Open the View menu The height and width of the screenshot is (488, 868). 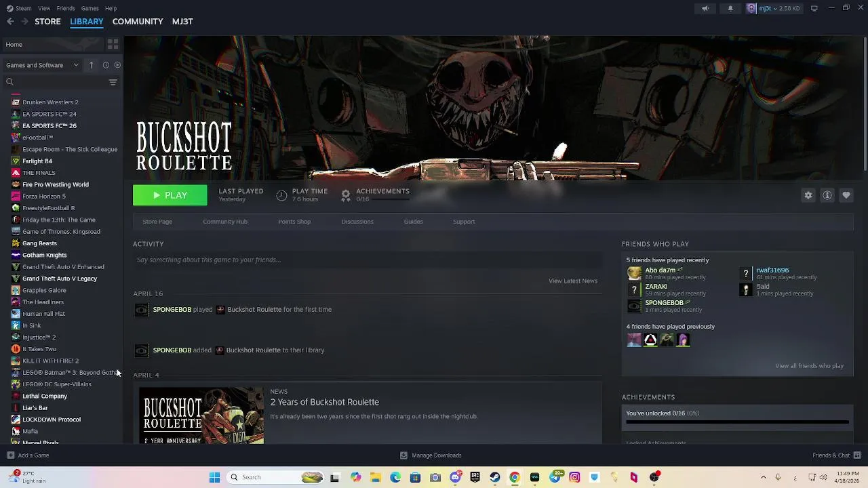pyautogui.click(x=44, y=8)
